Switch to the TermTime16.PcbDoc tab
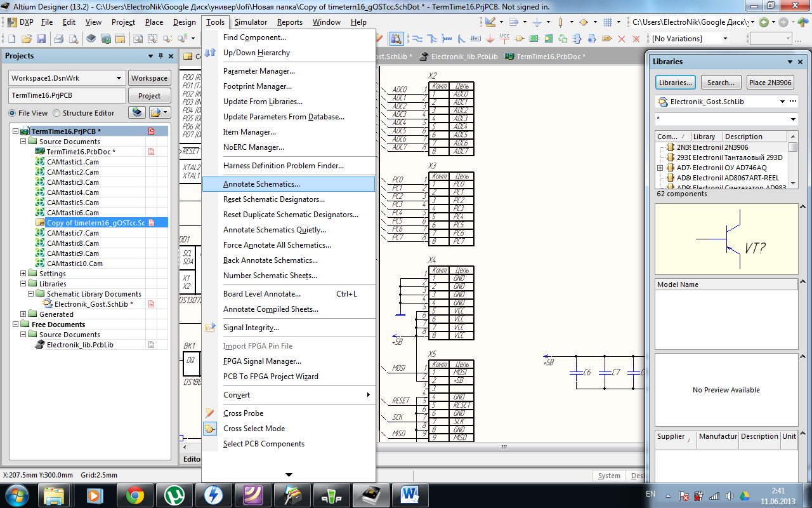812x508 pixels. [x=545, y=57]
